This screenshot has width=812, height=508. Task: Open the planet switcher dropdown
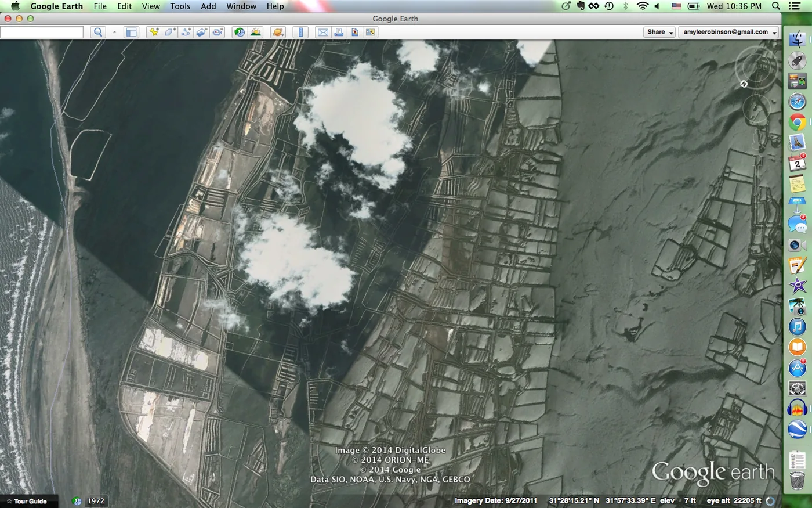[278, 32]
